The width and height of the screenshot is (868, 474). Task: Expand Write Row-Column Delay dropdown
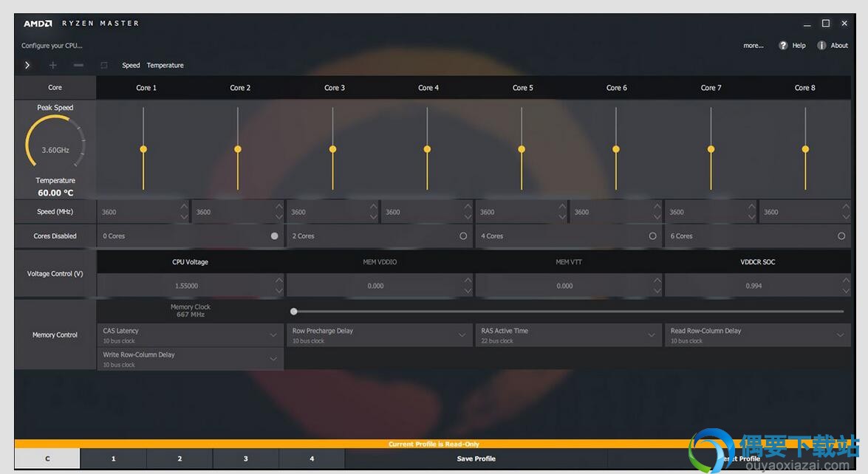(273, 359)
